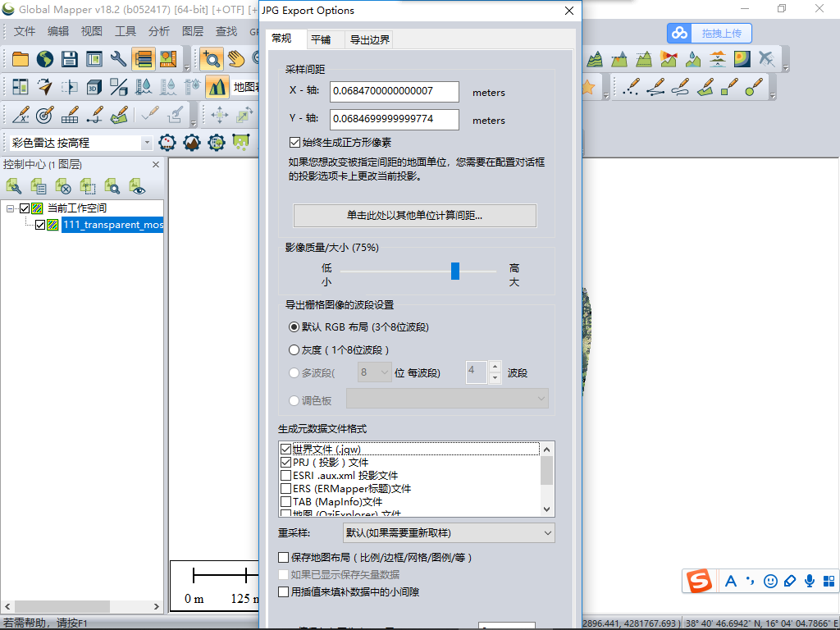Uncheck PRJ (投影) 文件 option

[286, 463]
